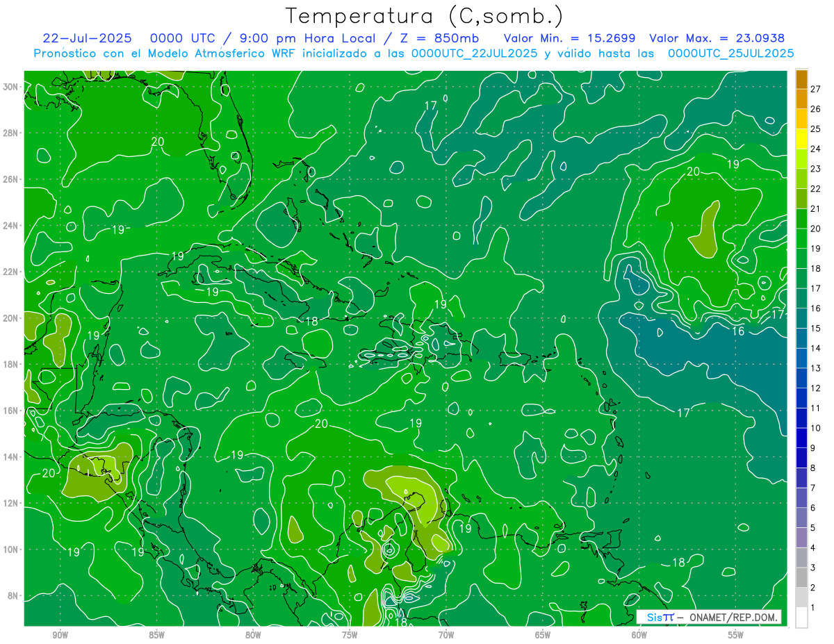The image size is (834, 644).
Task: Click the '7' value on the color bar scale
Action: click(813, 488)
